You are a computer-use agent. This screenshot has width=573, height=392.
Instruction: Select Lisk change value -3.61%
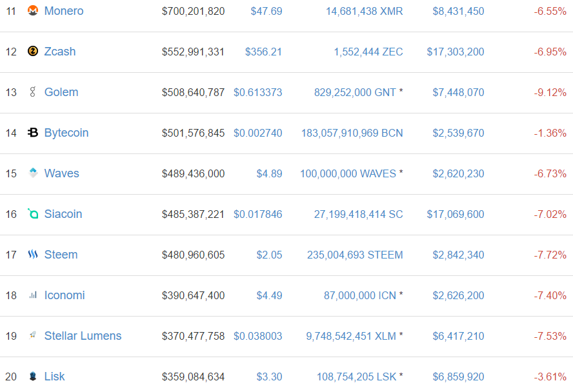550,377
